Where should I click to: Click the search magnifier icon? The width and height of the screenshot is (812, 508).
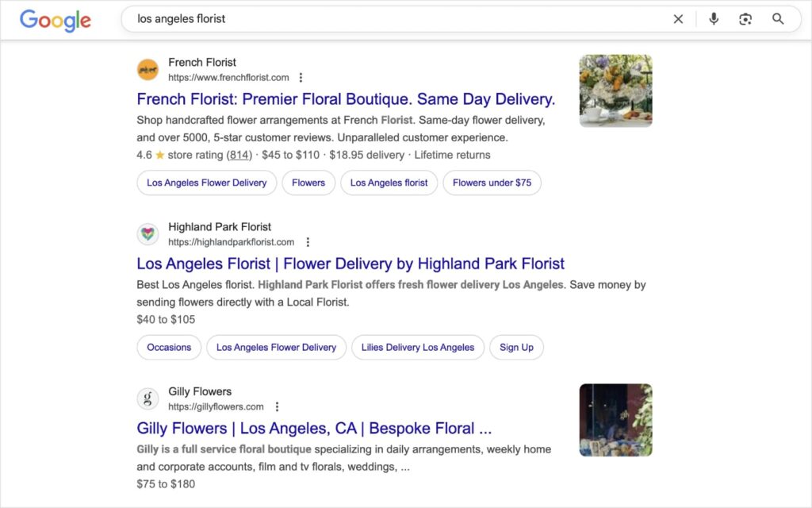(x=778, y=18)
